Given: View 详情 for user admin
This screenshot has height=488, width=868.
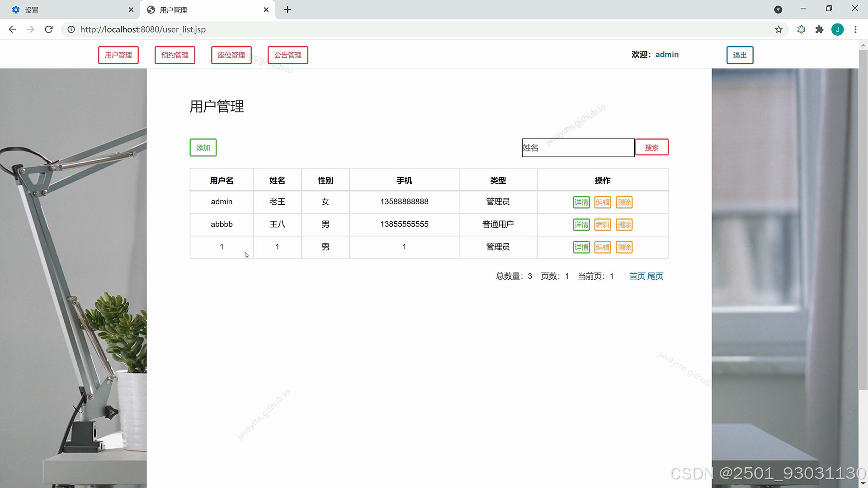Looking at the screenshot, I should pyautogui.click(x=581, y=202).
